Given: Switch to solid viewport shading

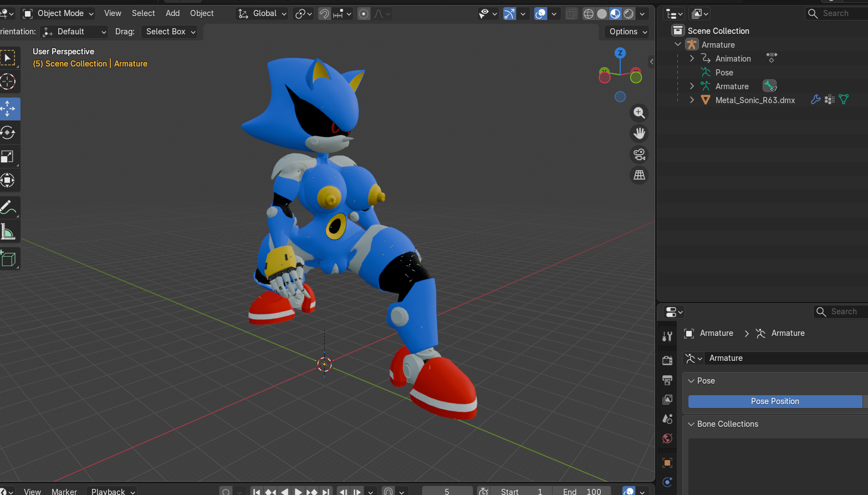Looking at the screenshot, I should click(x=602, y=13).
